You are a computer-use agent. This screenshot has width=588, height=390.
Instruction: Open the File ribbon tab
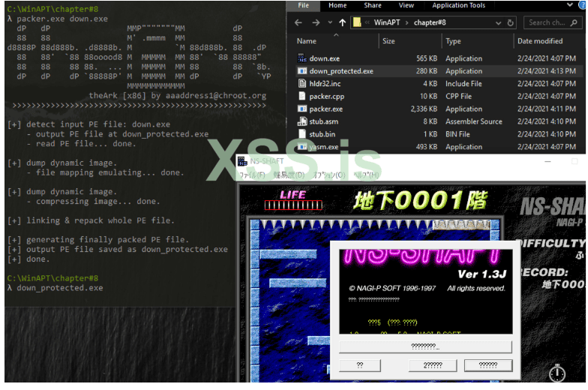coord(303,5)
